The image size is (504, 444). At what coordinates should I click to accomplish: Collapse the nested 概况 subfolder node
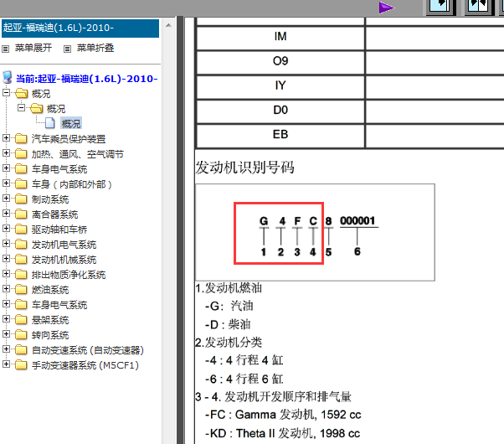(21, 108)
